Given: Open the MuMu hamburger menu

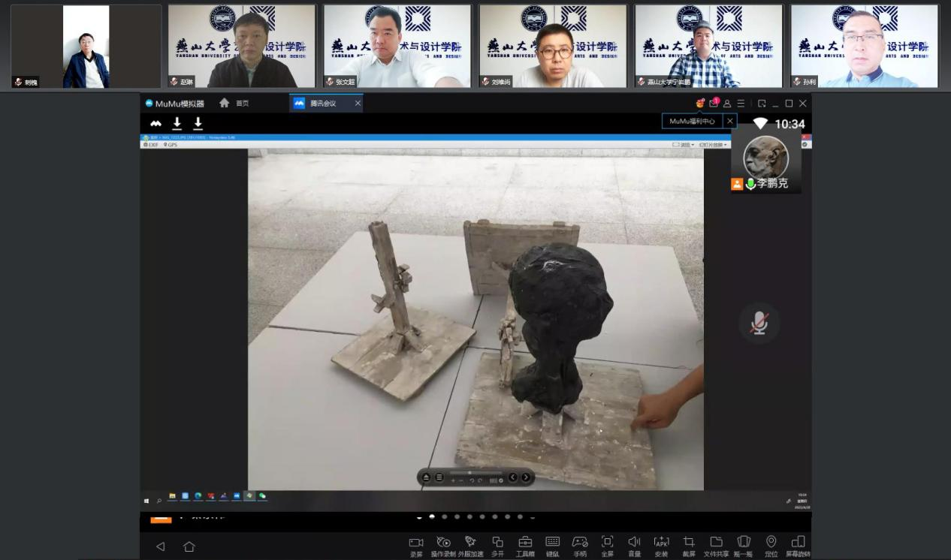Looking at the screenshot, I should 741,104.
